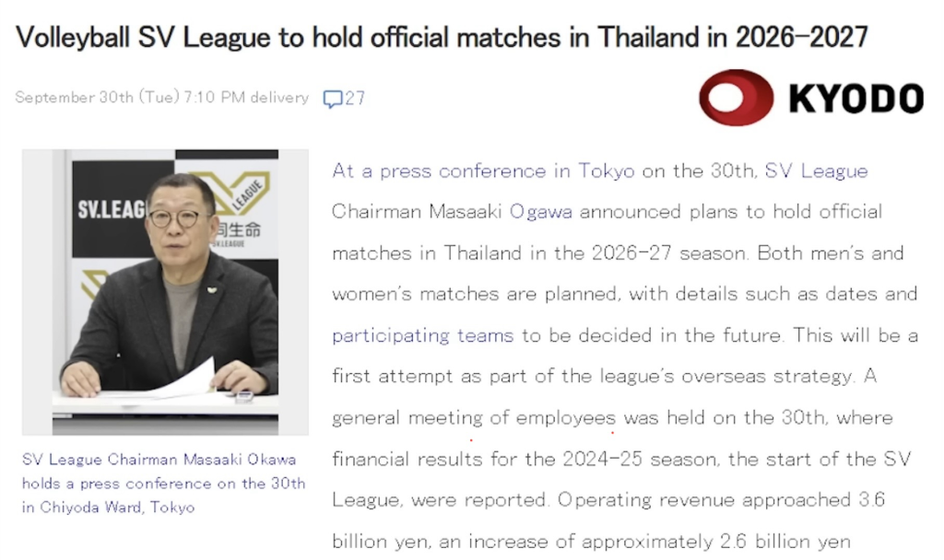944x560 pixels.
Task: Click the word 'employees' in the article
Action: point(565,417)
